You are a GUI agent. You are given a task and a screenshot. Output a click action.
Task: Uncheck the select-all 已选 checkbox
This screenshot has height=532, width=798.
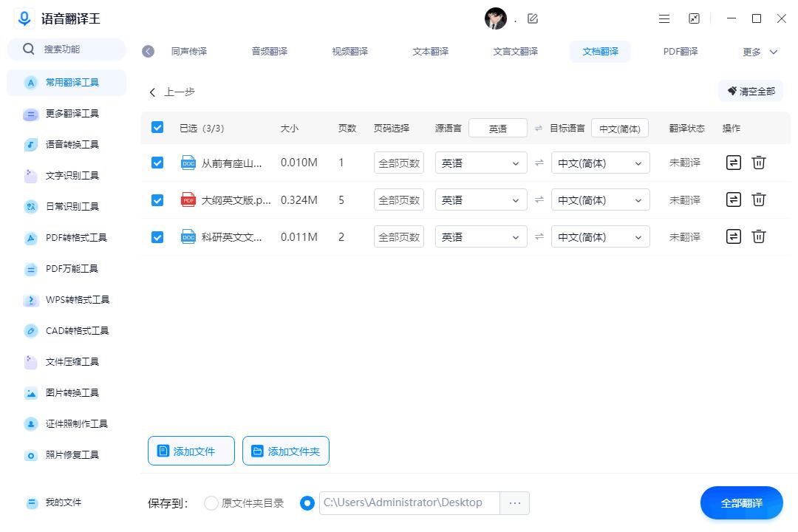coord(157,128)
